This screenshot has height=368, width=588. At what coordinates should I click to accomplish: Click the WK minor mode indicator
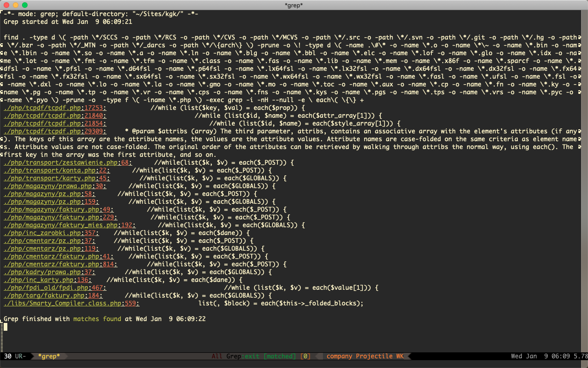[x=399, y=356]
